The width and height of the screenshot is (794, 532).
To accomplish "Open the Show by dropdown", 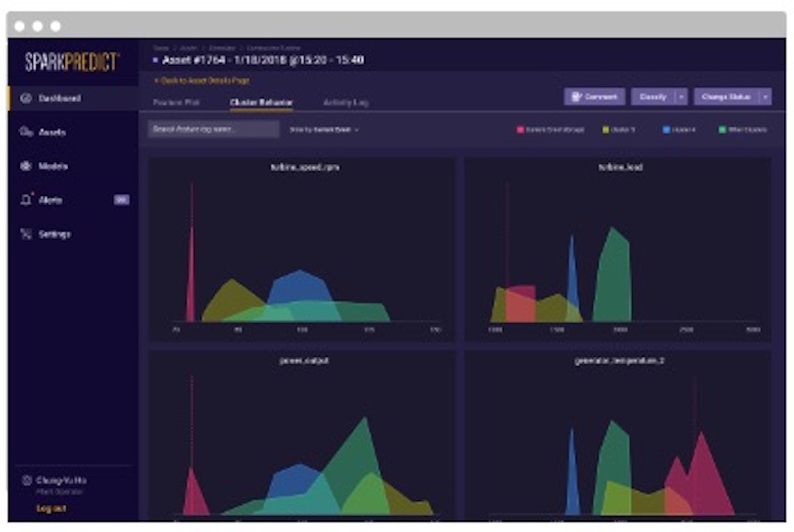I will (x=324, y=130).
